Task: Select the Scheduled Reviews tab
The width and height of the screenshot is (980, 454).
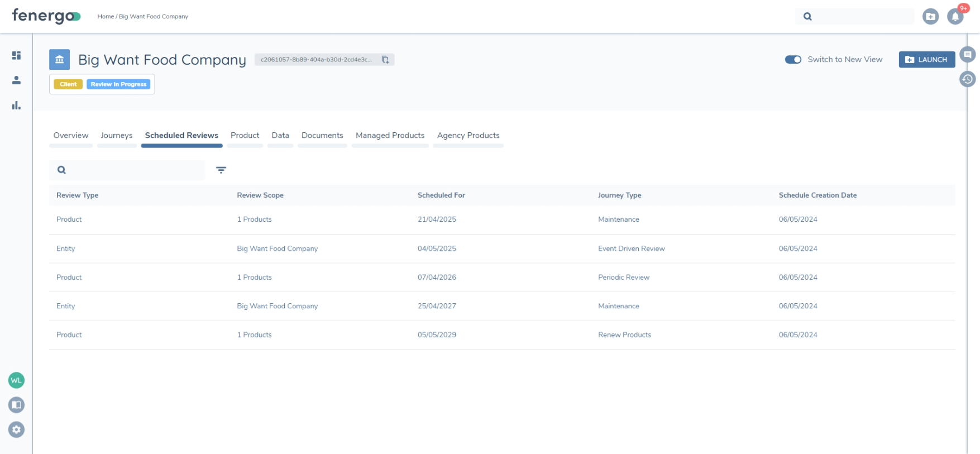Action: coord(181,135)
